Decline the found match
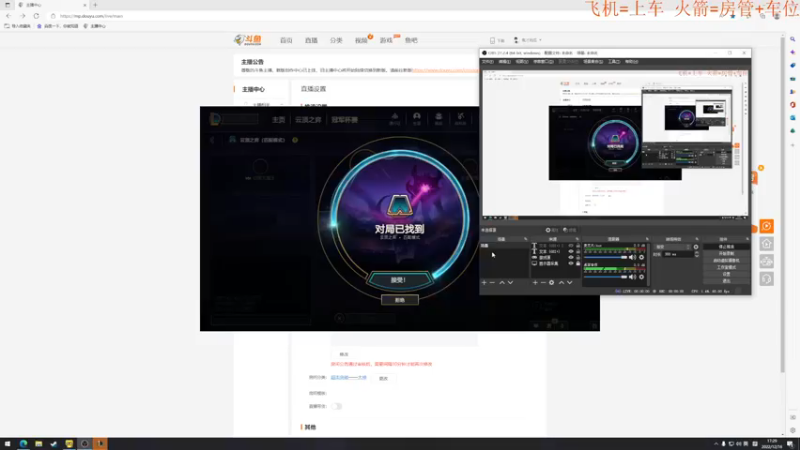 [399, 300]
